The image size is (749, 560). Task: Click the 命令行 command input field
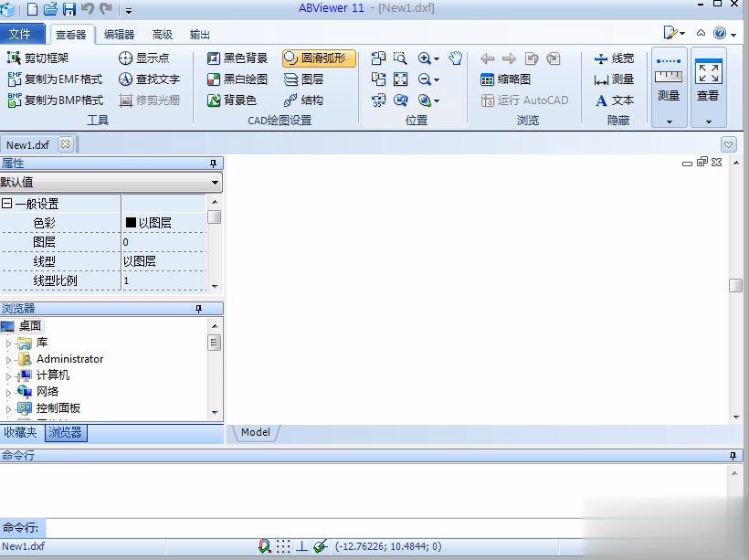[365, 528]
